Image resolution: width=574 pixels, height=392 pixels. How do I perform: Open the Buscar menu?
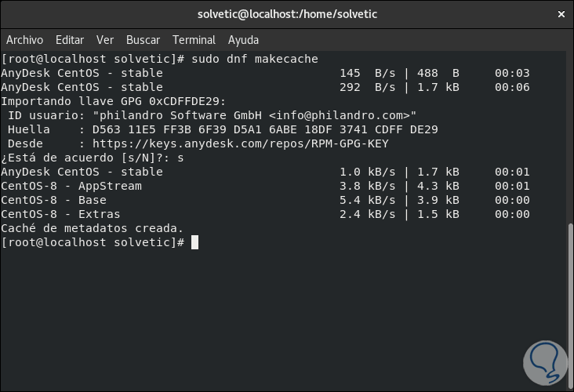(x=143, y=40)
